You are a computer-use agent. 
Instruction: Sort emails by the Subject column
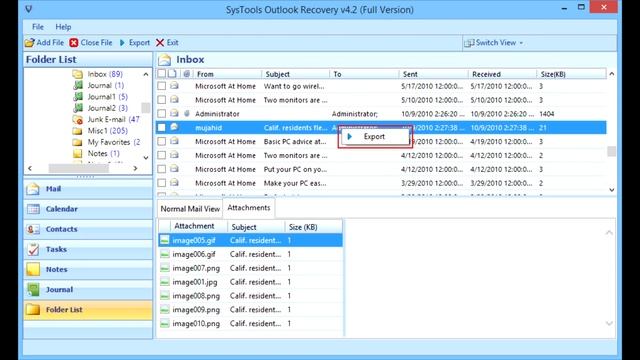point(296,74)
